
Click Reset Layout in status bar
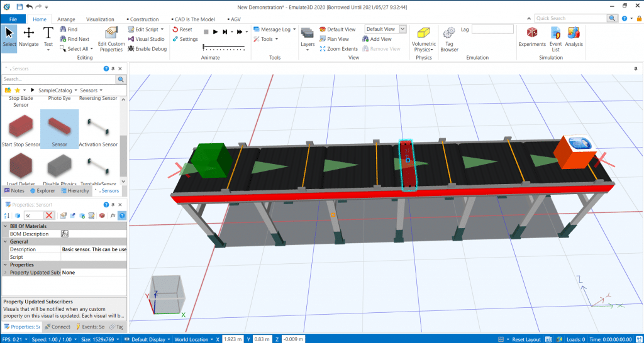tap(527, 339)
